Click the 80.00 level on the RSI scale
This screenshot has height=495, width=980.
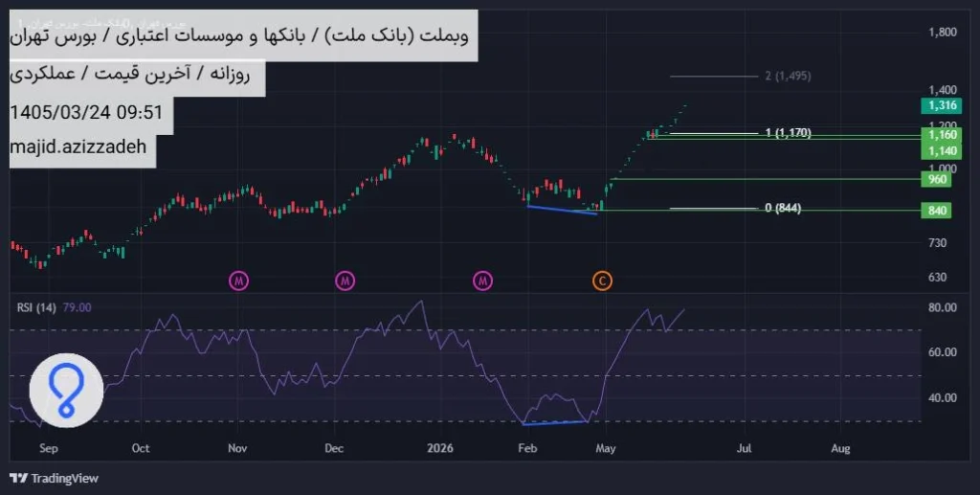click(942, 307)
